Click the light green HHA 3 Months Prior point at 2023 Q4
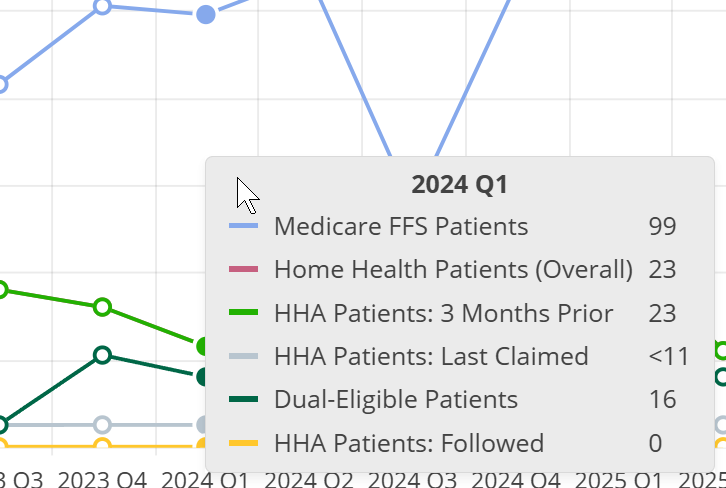Image resolution: width=726 pixels, height=488 pixels. (x=102, y=307)
